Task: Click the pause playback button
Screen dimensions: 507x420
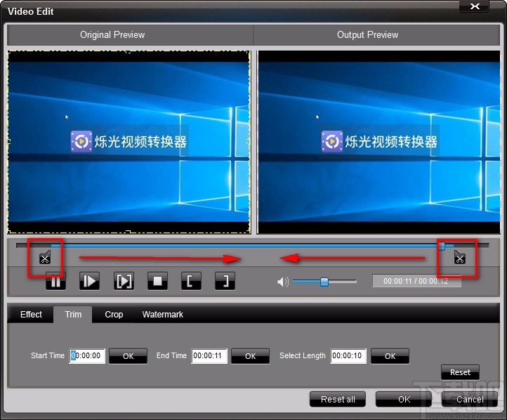Action: (x=55, y=281)
